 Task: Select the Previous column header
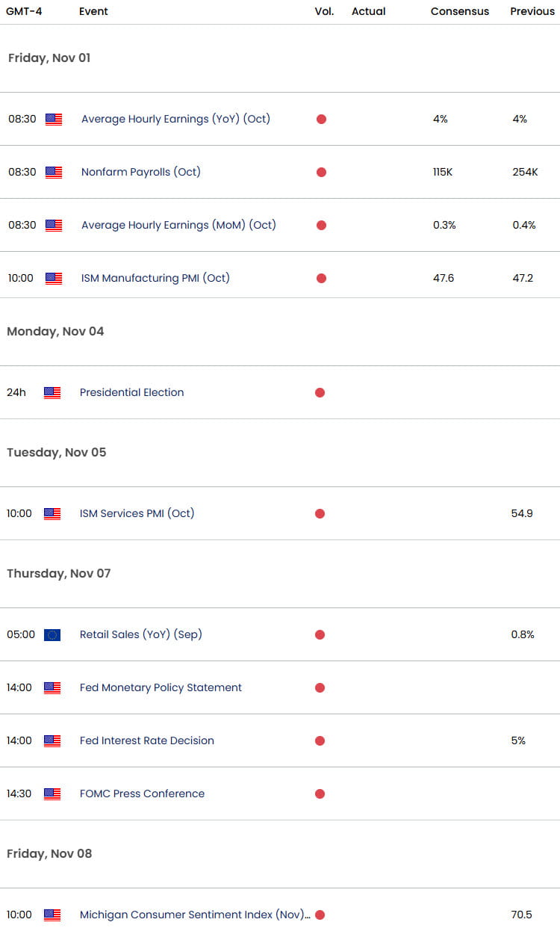532,11
